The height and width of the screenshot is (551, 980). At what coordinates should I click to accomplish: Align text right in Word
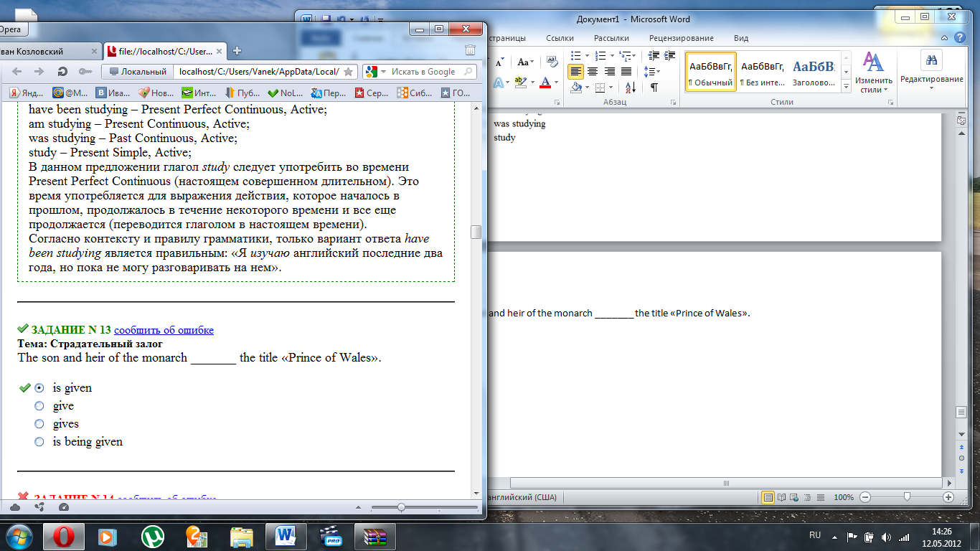pyautogui.click(x=609, y=71)
